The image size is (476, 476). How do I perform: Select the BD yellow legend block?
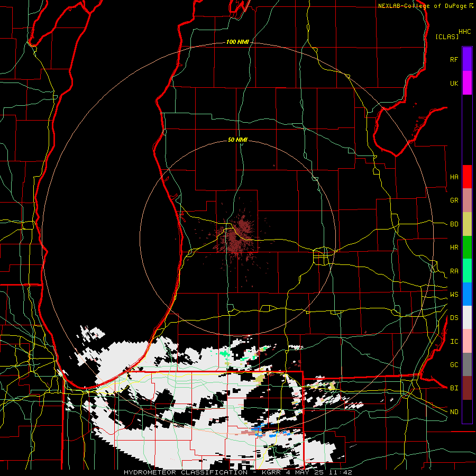467,224
